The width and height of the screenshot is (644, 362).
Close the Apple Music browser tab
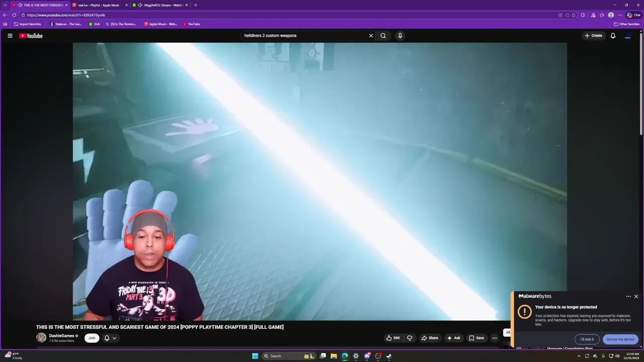click(x=126, y=5)
